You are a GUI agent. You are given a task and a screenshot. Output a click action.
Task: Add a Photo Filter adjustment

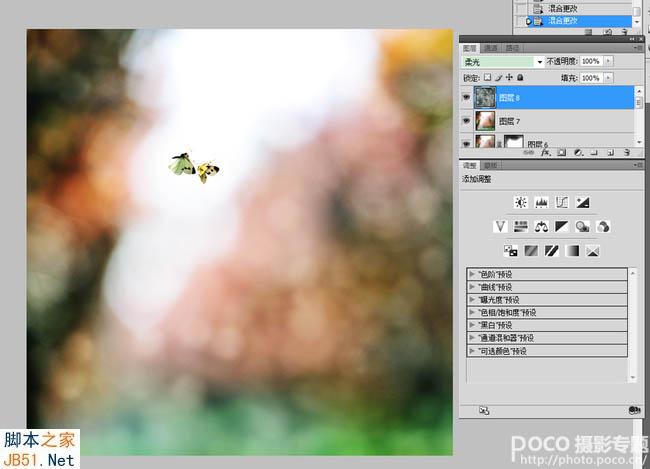pos(582,226)
